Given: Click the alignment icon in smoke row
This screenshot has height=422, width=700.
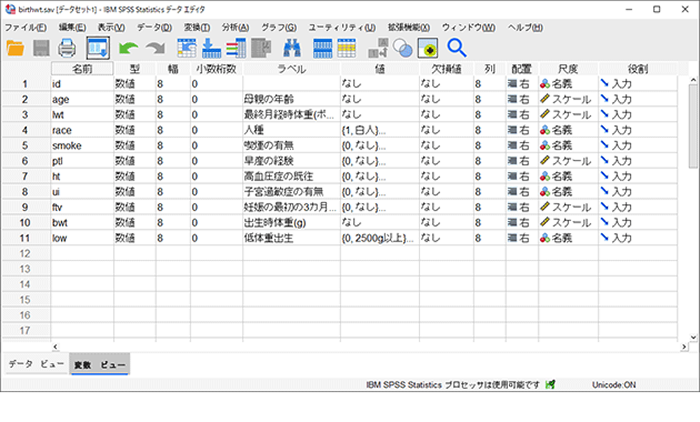Looking at the screenshot, I should pos(512,145).
